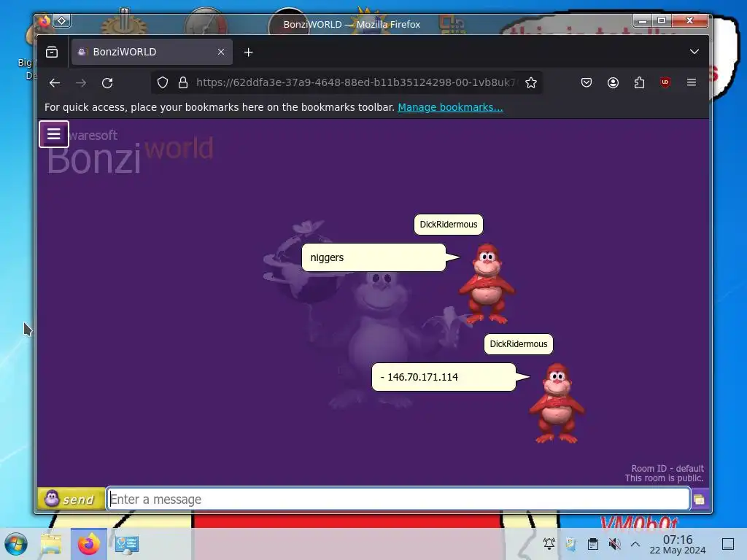Open a new tab with plus button
The width and height of the screenshot is (747, 560).
[248, 52]
